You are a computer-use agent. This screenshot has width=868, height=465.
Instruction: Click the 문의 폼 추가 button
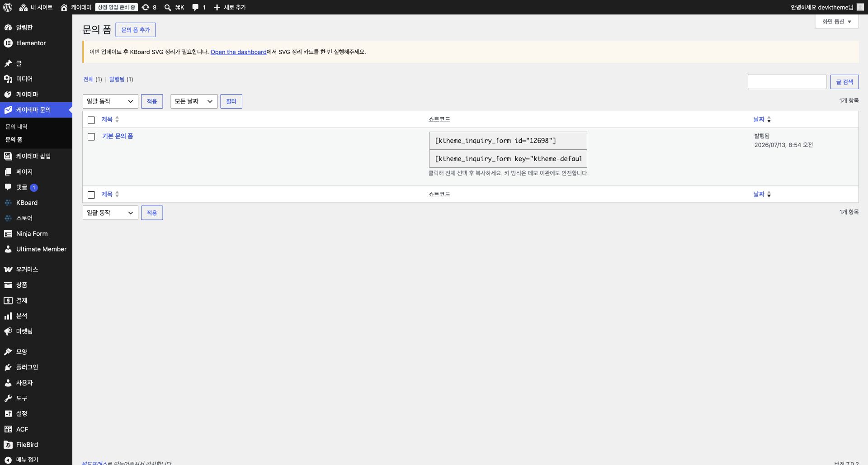(136, 30)
